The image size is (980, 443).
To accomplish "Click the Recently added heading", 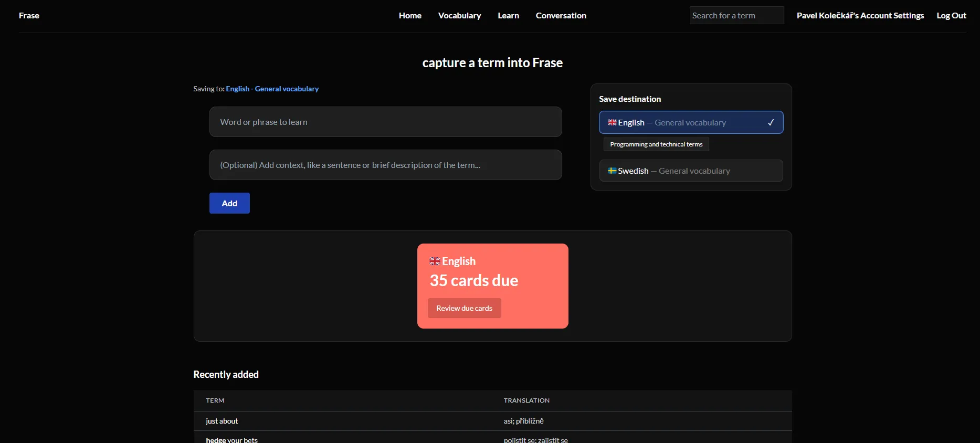I will (x=226, y=374).
